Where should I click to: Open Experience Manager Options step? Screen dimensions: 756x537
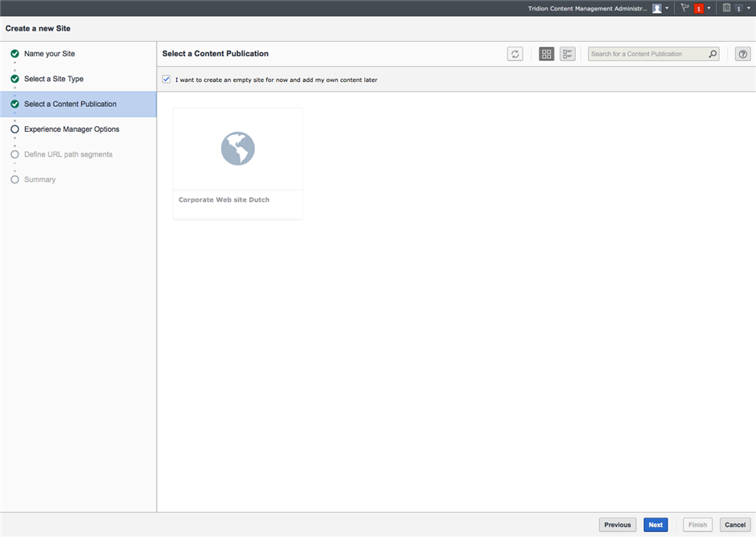pos(71,129)
